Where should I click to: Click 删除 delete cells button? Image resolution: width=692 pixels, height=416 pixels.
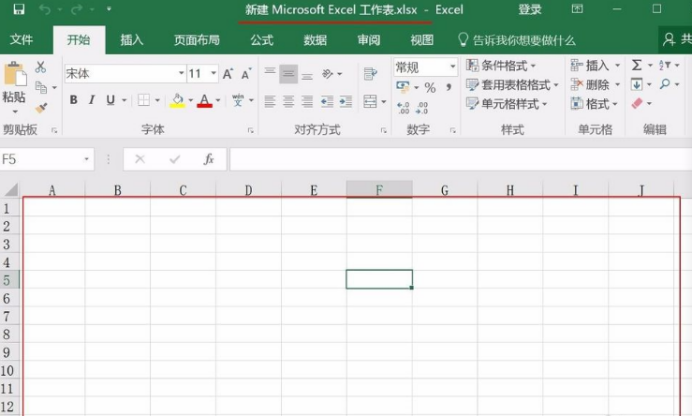click(590, 84)
